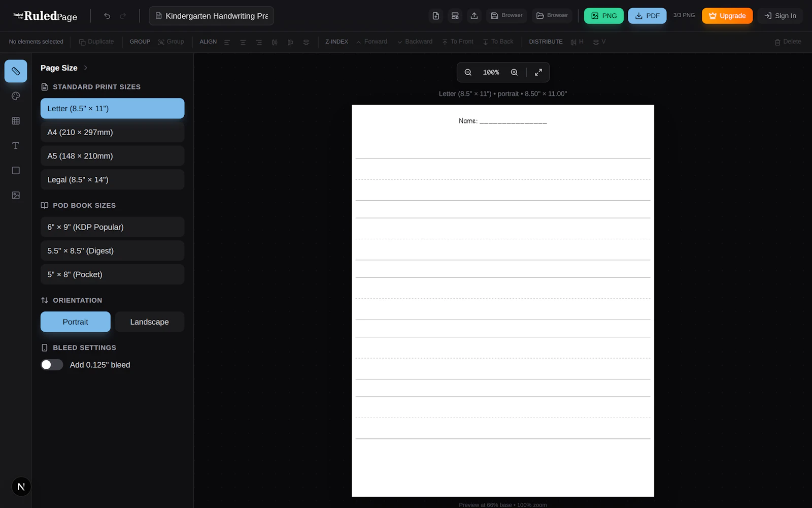Select 6" × 9" (KDP Popular) size

tap(112, 227)
